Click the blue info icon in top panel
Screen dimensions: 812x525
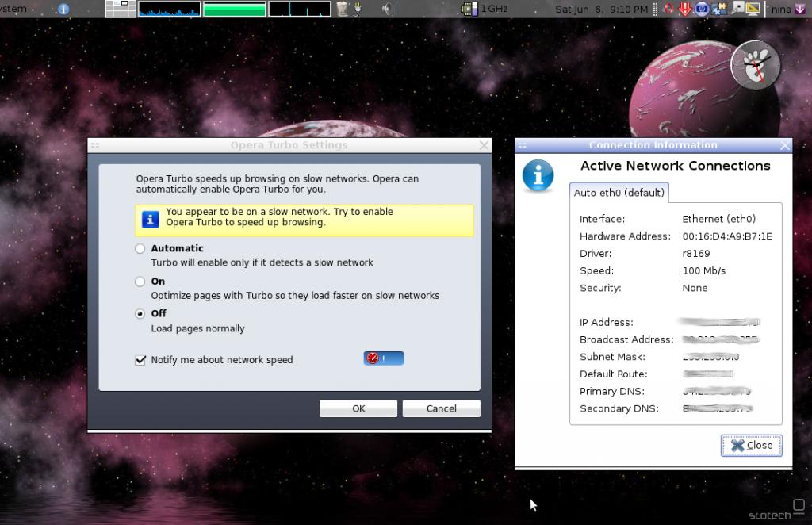[63, 9]
